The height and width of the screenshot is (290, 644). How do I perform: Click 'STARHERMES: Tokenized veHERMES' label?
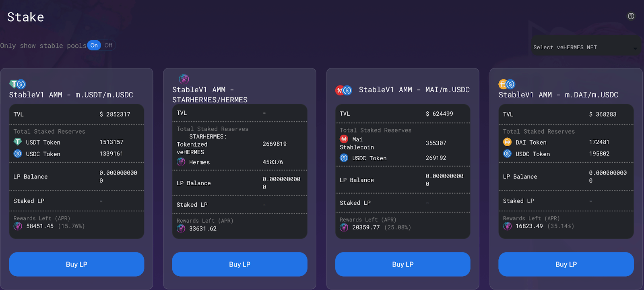pos(201,144)
